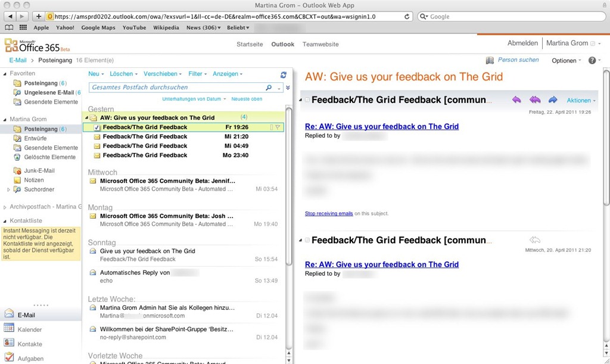
Task: Open the Optionen dropdown
Action: 567,61
